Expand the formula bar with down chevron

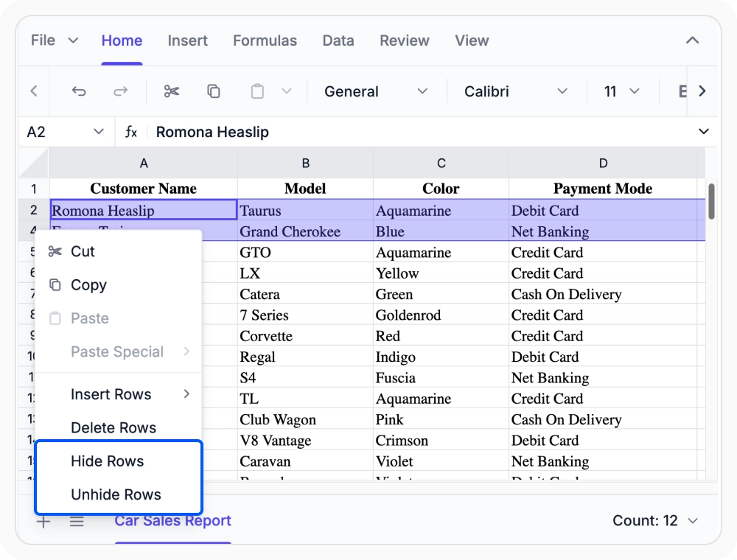[703, 132]
